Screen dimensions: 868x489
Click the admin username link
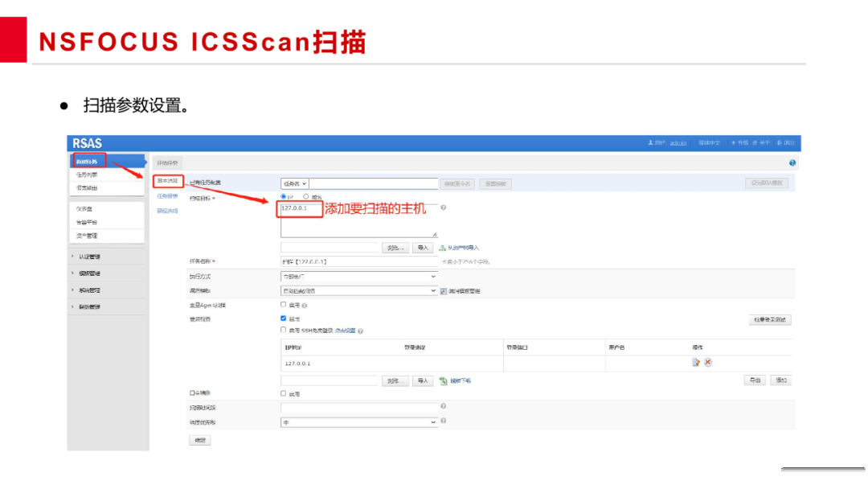coord(678,143)
